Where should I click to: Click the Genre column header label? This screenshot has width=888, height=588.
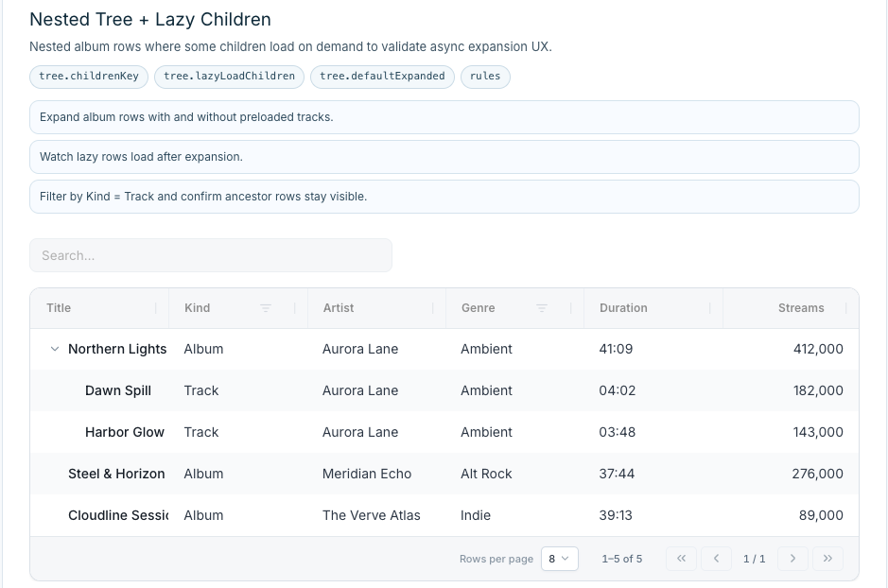[478, 308]
